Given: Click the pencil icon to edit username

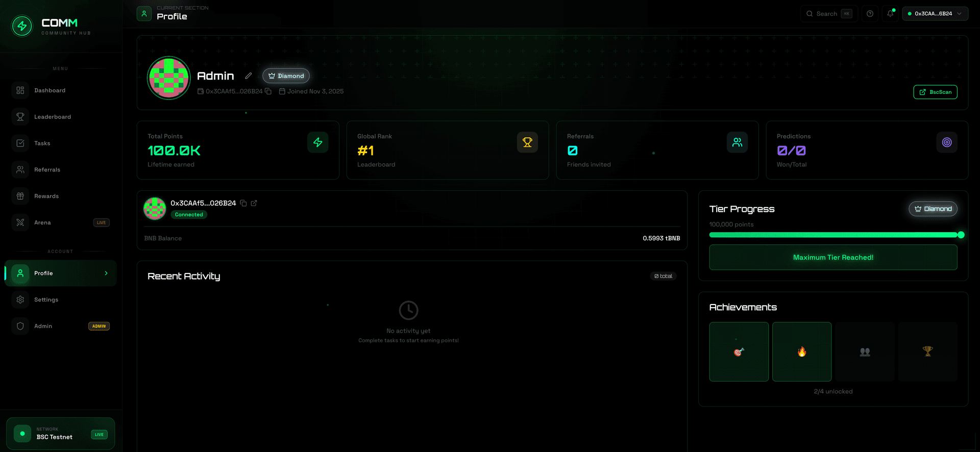Looking at the screenshot, I should tap(249, 76).
